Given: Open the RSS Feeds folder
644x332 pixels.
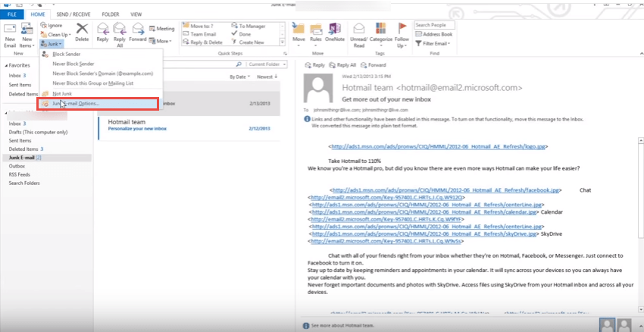Looking at the screenshot, I should coord(19,174).
